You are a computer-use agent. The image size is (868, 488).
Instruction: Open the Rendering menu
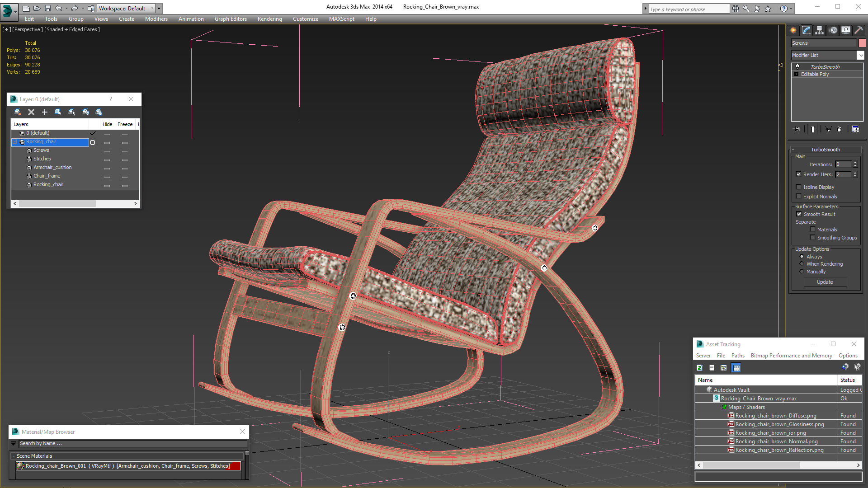pyautogui.click(x=269, y=19)
